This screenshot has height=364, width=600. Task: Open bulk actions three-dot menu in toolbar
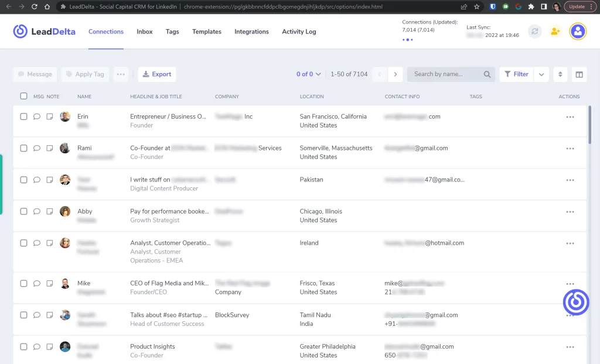[x=121, y=74]
